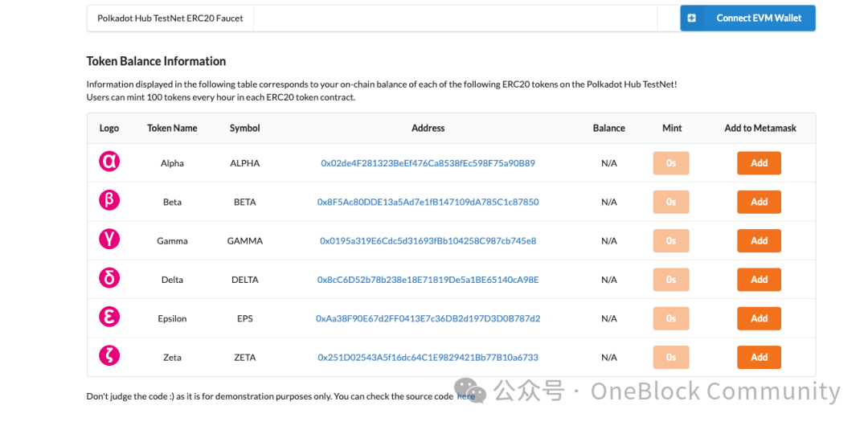The width and height of the screenshot is (868, 426).
Task: Click the Gamma token logo icon
Action: [x=109, y=239]
